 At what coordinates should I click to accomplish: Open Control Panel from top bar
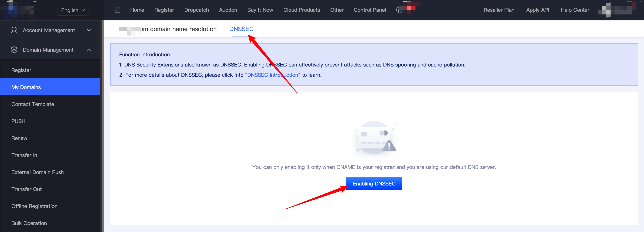point(369,10)
